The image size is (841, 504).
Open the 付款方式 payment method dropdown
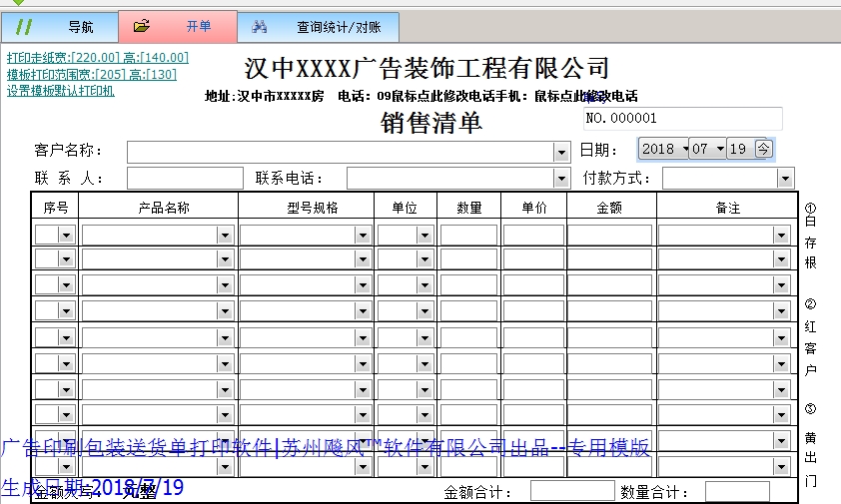tap(785, 179)
